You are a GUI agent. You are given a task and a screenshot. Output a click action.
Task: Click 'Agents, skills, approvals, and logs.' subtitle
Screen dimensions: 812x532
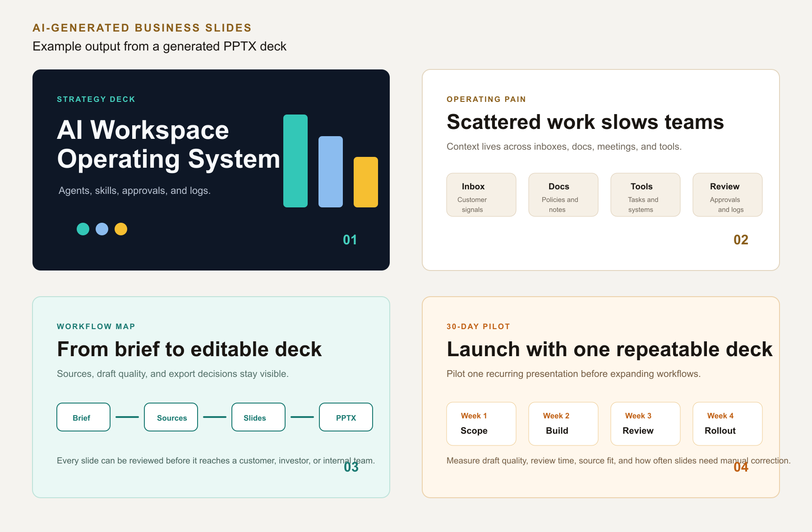(134, 191)
